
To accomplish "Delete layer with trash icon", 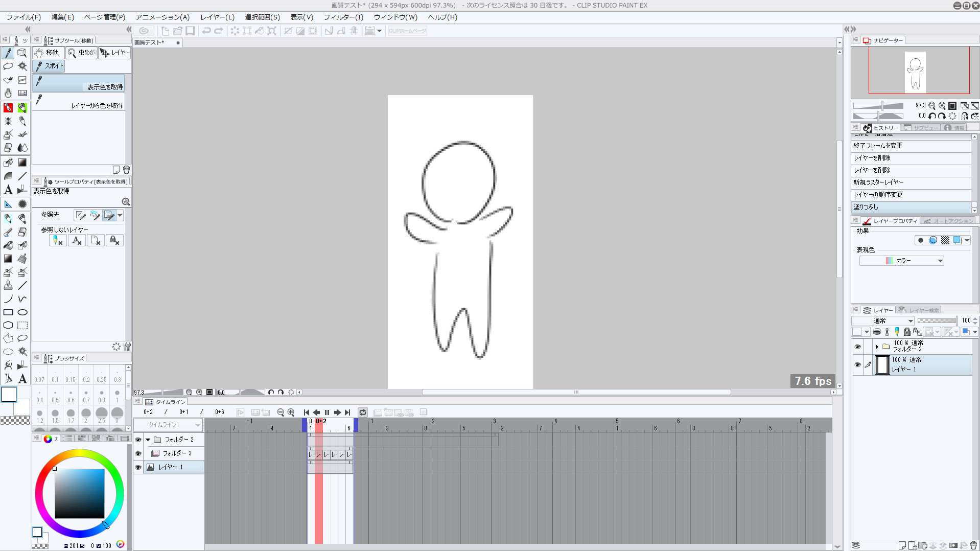I will [973, 545].
